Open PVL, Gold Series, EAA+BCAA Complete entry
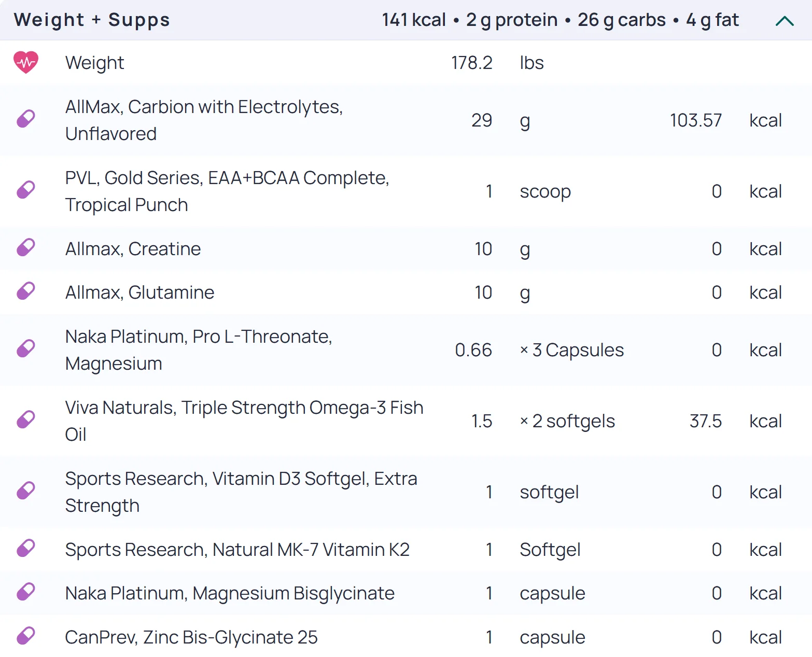Screen dimensions: 812x657 pos(227,191)
